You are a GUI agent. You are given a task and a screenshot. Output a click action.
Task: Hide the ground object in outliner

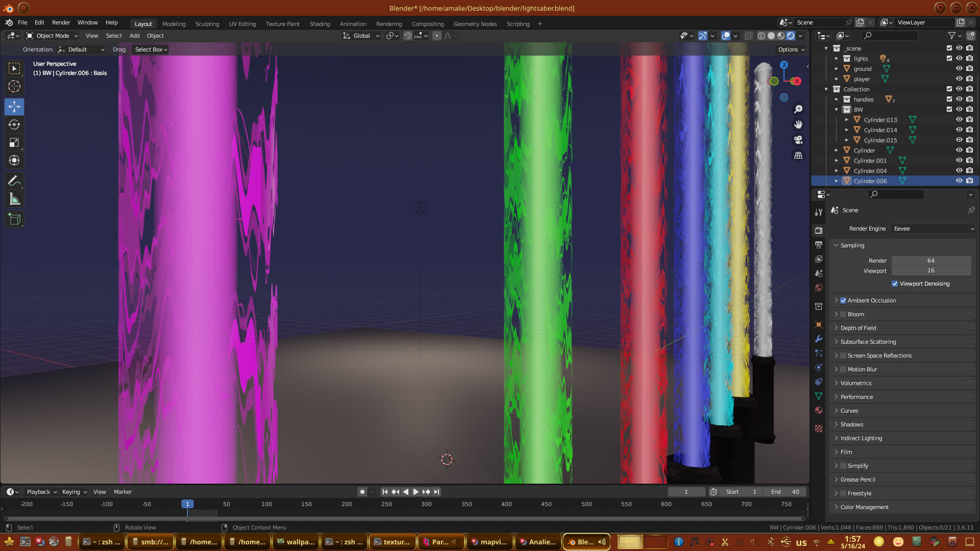(959, 68)
